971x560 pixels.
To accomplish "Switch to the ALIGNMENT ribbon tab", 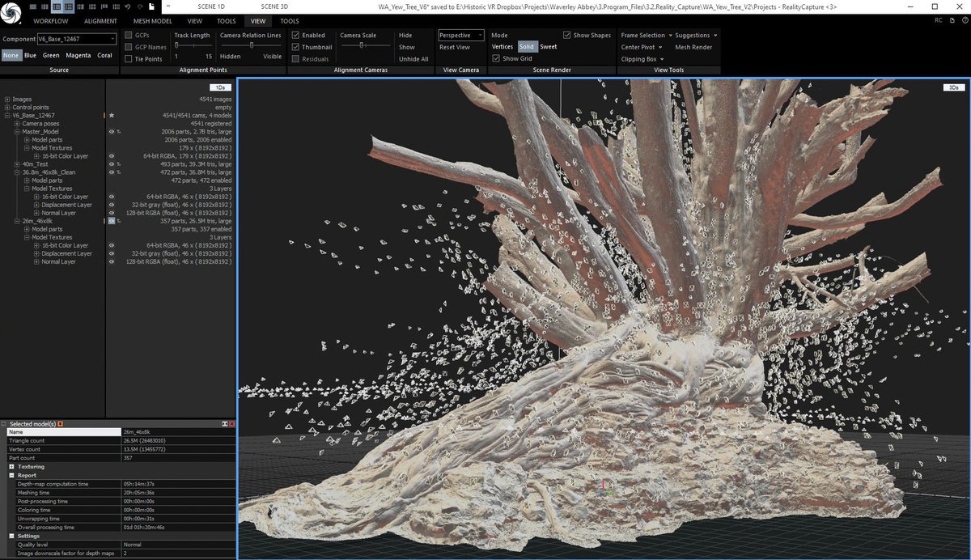I will [x=100, y=21].
